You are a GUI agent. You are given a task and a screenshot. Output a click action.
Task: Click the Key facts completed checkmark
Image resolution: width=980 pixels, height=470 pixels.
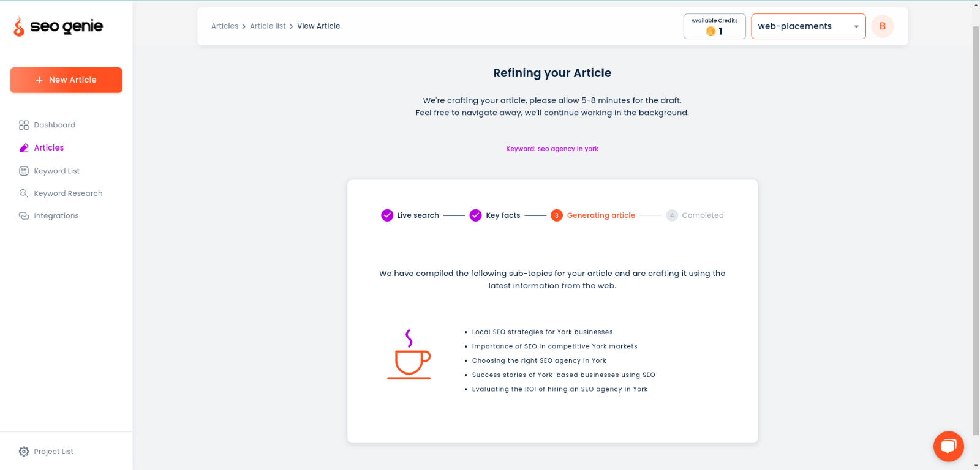(x=475, y=215)
